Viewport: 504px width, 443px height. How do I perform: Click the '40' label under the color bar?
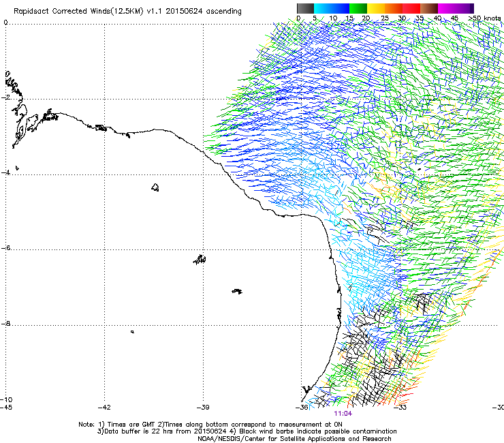437,18
